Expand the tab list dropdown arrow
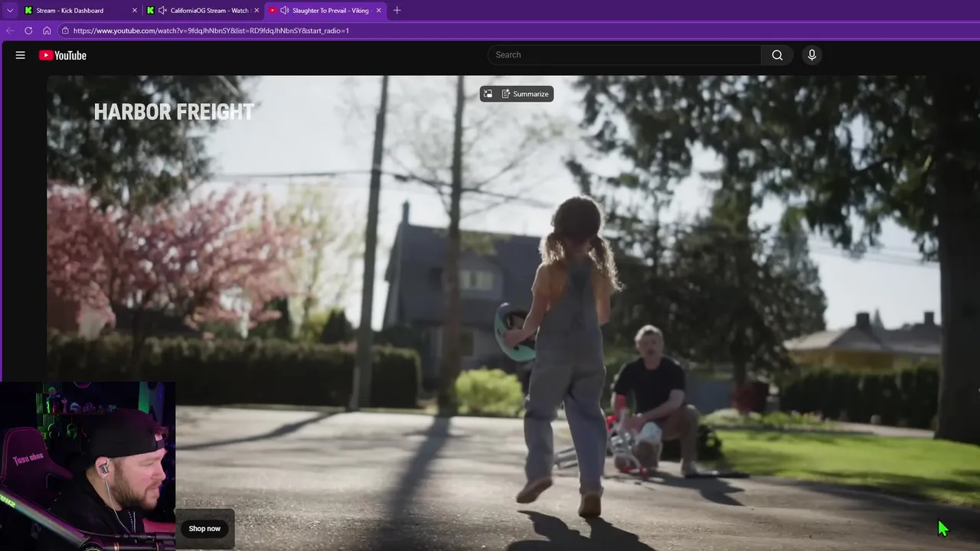Viewport: 980px width, 551px height. tap(10, 11)
